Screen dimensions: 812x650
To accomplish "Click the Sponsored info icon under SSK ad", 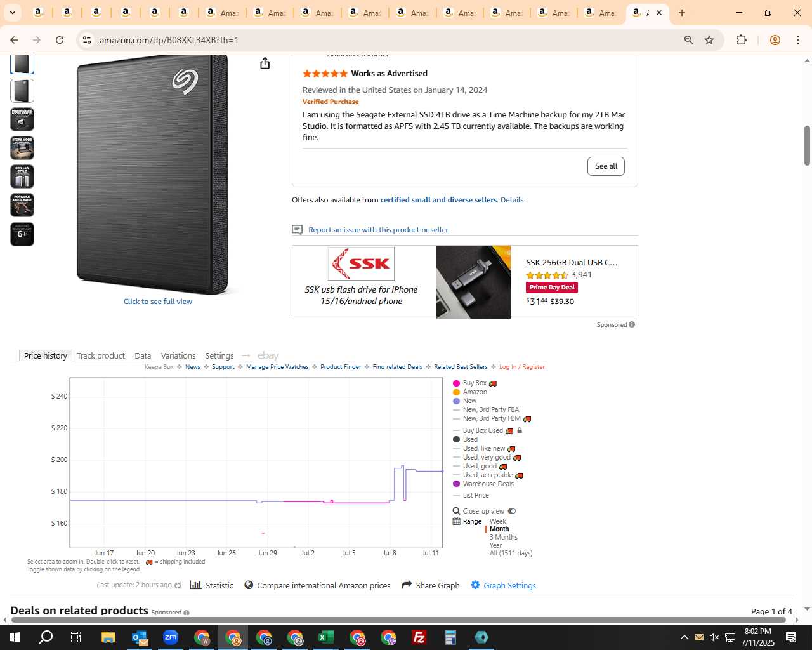I will 632,324.
